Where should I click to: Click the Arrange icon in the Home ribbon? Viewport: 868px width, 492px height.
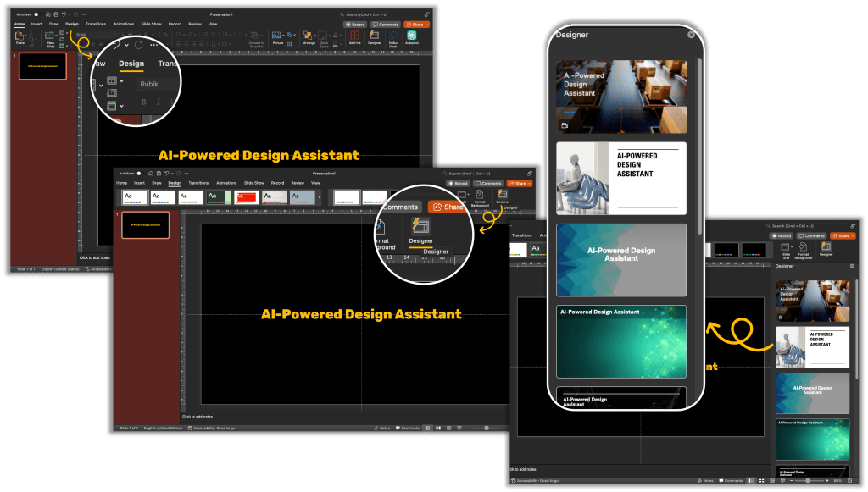pyautogui.click(x=309, y=36)
